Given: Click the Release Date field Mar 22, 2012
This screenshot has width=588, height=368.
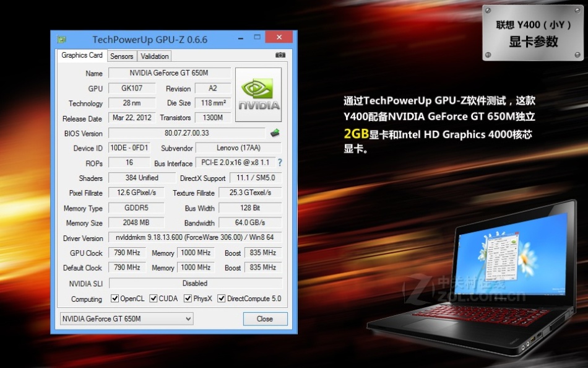Looking at the screenshot, I should click(132, 118).
